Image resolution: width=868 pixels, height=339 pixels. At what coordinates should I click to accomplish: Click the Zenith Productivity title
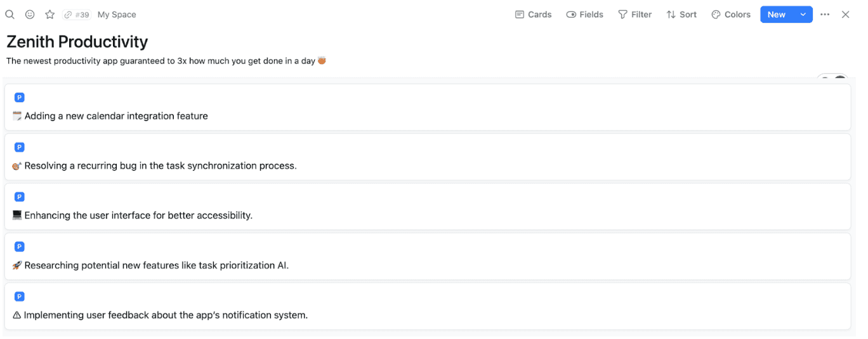tap(77, 42)
